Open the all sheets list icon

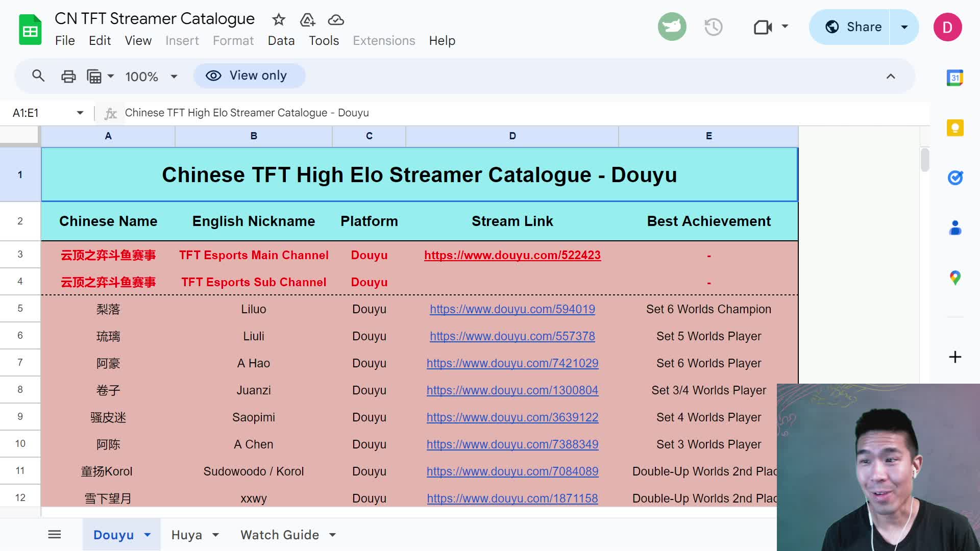tap(54, 534)
